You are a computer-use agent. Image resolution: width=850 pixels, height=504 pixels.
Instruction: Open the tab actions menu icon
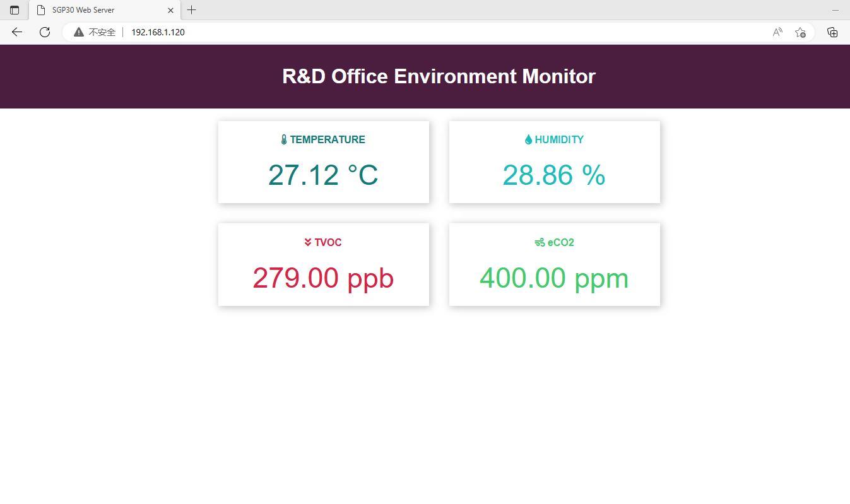[14, 10]
